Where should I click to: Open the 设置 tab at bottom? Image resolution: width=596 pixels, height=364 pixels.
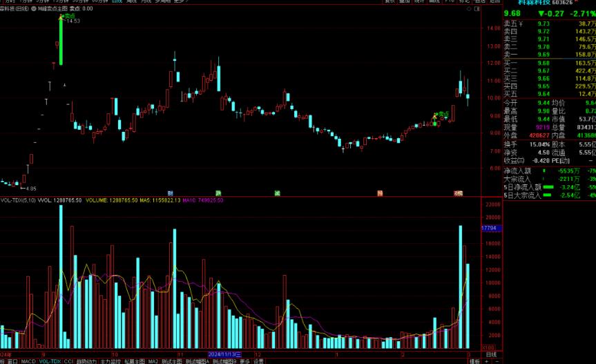click(258, 361)
